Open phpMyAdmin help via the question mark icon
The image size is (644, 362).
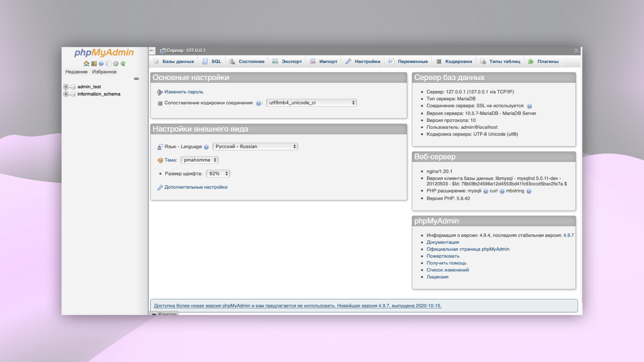coord(101,63)
